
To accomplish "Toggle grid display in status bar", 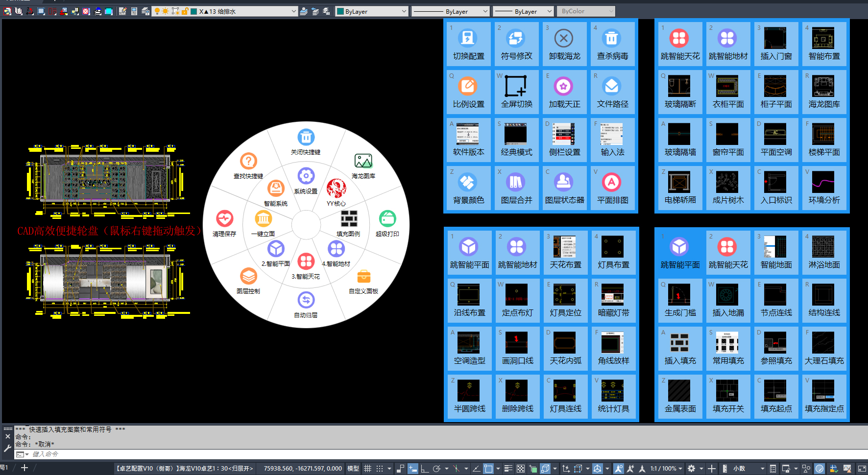I will [367, 469].
